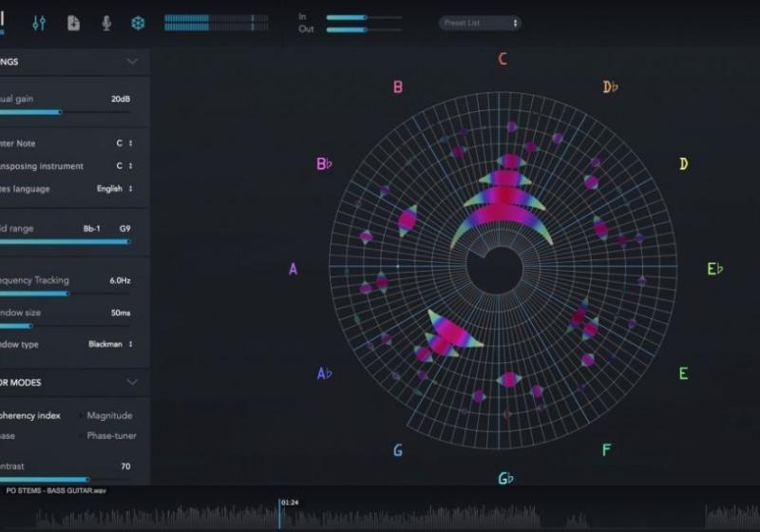Open the Preset List dropdown
This screenshot has width=760, height=532.
480,23
